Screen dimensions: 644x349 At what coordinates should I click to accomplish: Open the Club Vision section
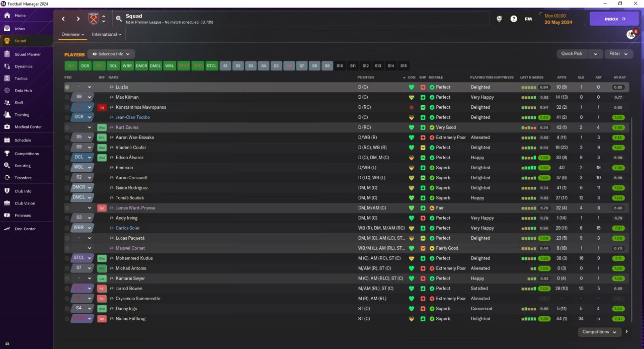pos(25,203)
